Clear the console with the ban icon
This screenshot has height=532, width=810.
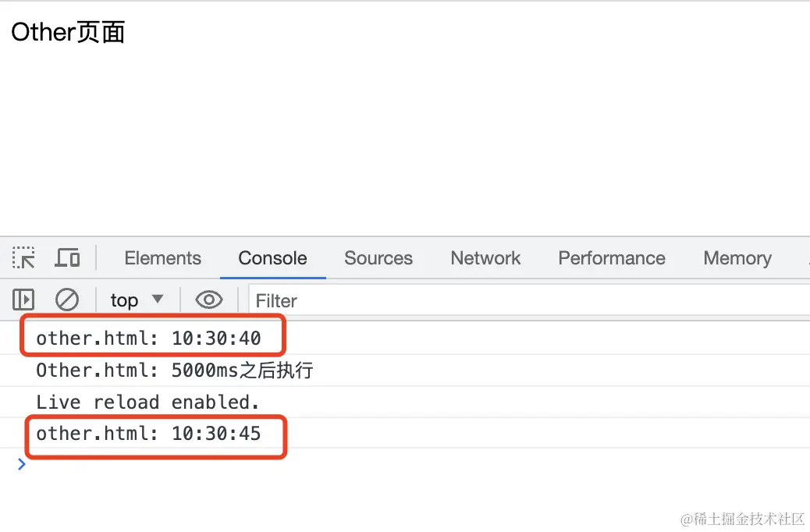[x=67, y=300]
